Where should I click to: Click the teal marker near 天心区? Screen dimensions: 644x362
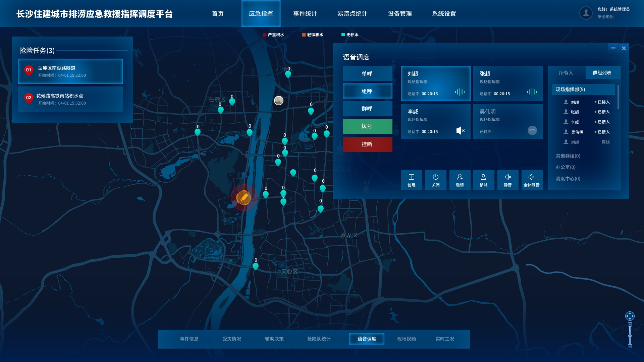click(255, 266)
